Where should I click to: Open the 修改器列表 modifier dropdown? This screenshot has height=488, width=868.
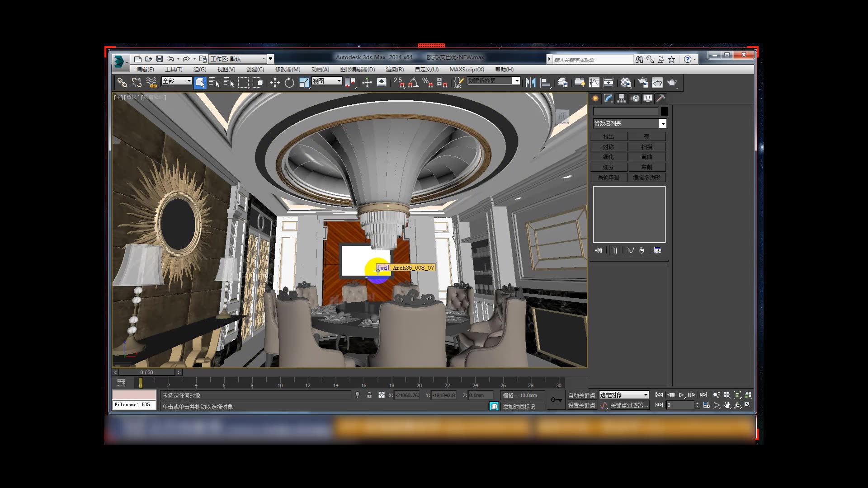tap(663, 123)
